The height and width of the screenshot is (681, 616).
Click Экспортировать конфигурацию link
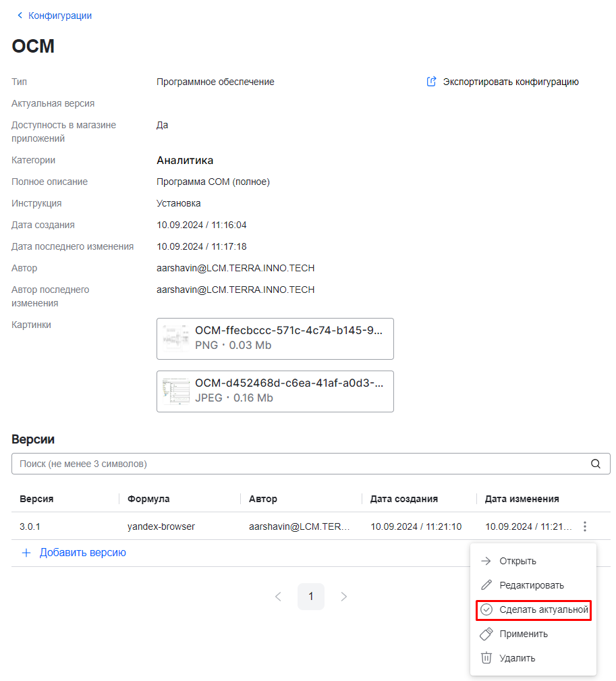510,82
